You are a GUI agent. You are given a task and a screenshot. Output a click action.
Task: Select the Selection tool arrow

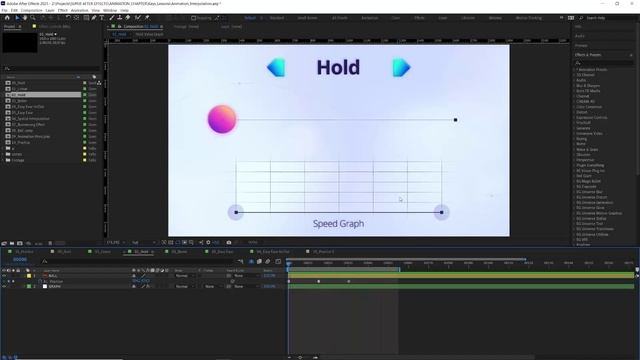pos(17,18)
